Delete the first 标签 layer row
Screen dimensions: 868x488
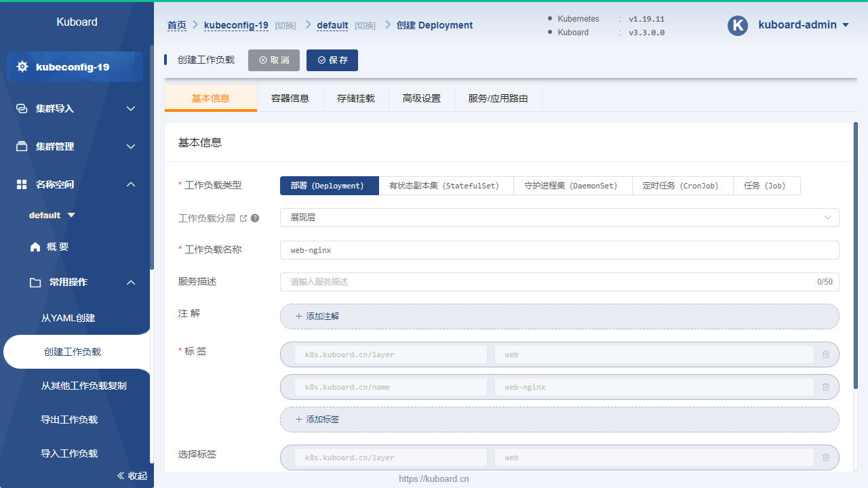pos(826,354)
